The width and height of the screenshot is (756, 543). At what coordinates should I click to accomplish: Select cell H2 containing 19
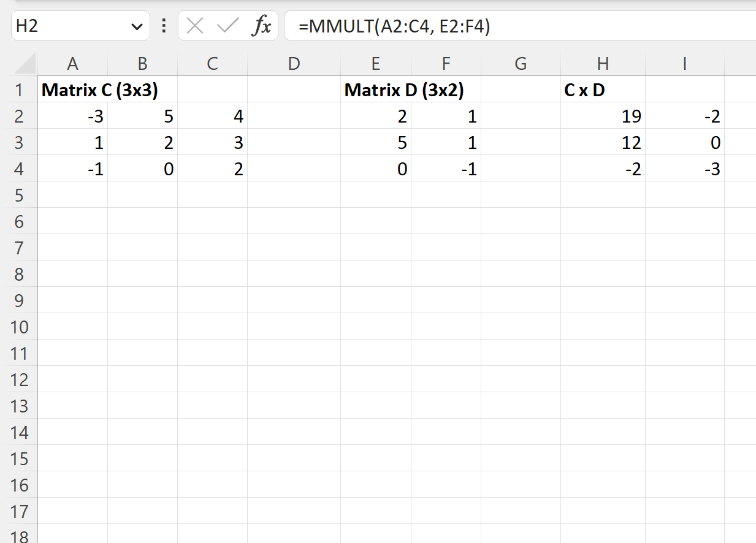pyautogui.click(x=603, y=116)
